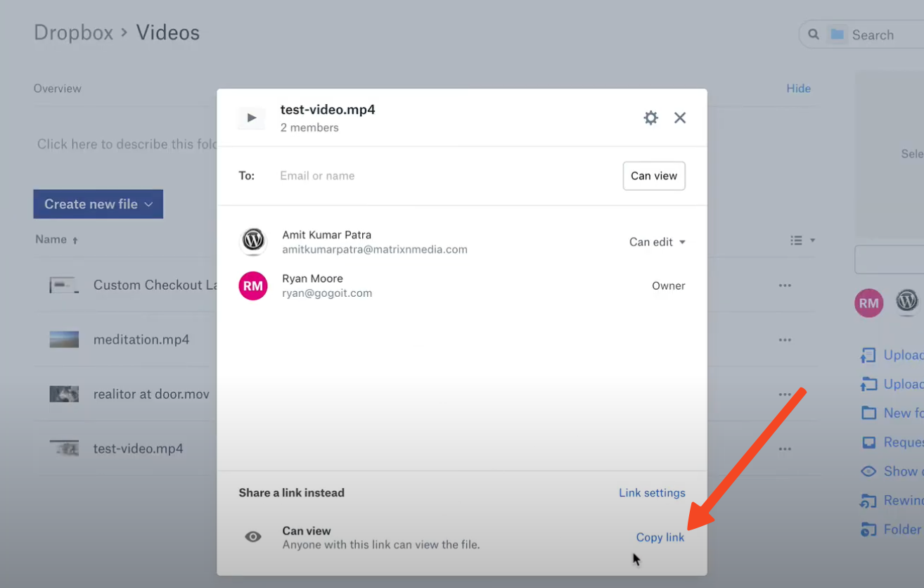Copy link to the file
The width and height of the screenshot is (924, 588).
pos(660,537)
